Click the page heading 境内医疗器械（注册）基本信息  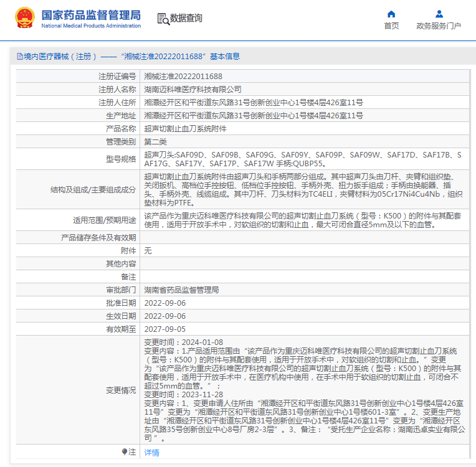129,57
